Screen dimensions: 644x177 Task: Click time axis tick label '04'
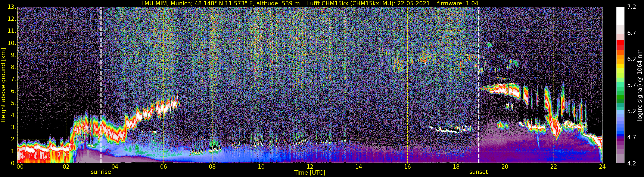(x=115, y=167)
